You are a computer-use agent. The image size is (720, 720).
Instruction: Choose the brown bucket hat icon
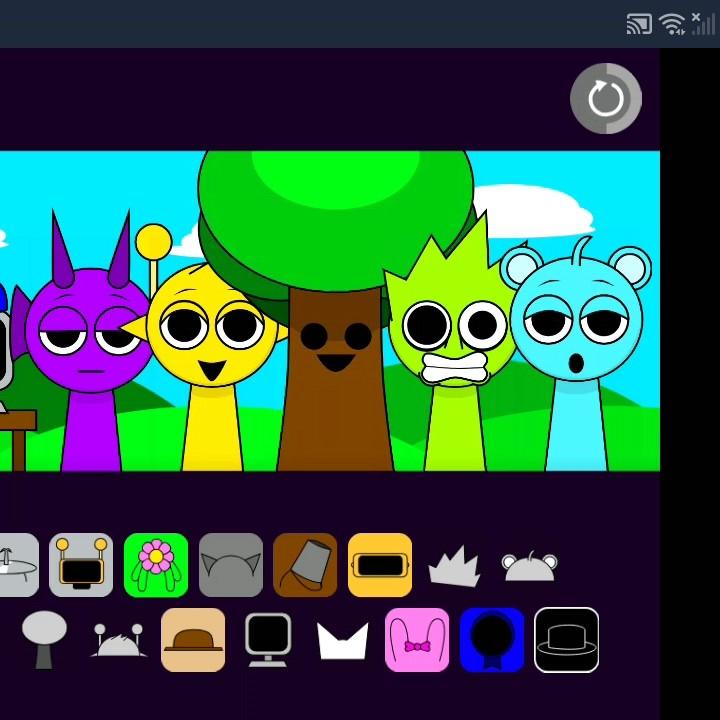click(x=305, y=565)
